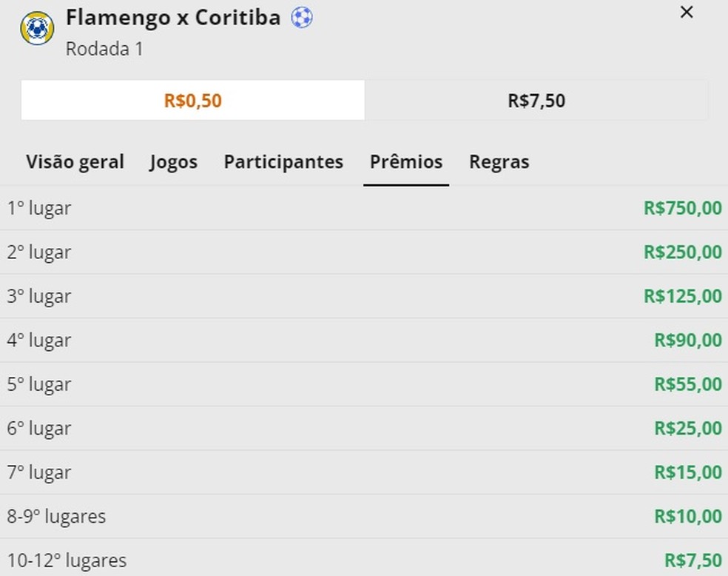The height and width of the screenshot is (576, 728).
Task: Close the contest details popup
Action: coord(687,12)
